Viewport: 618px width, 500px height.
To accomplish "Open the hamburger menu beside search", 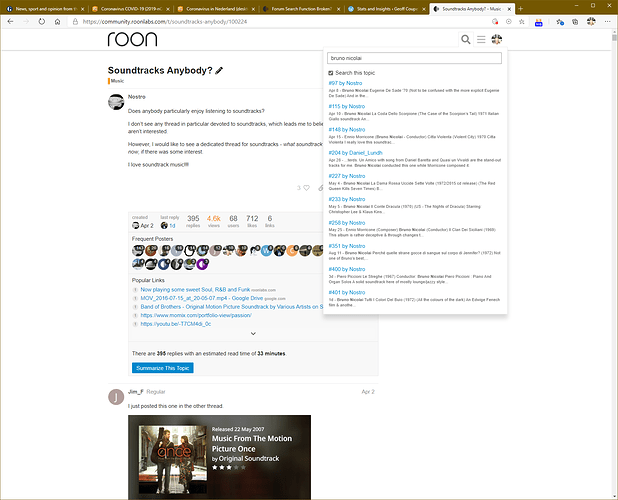I will click(481, 39).
